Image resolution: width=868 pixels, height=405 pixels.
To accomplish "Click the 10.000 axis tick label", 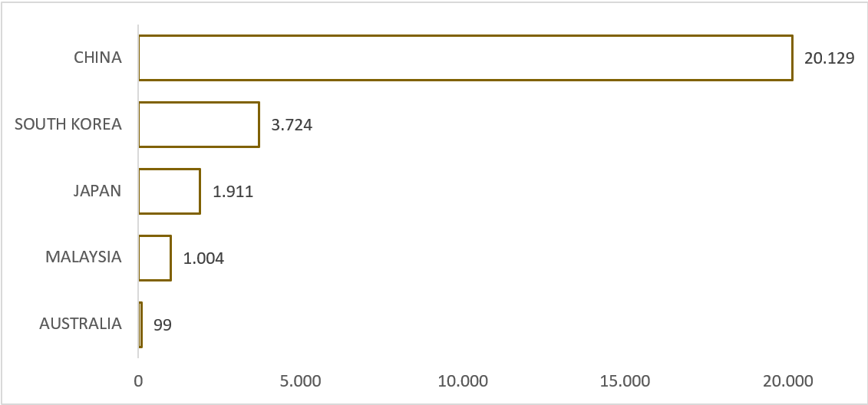I will 462,381.
